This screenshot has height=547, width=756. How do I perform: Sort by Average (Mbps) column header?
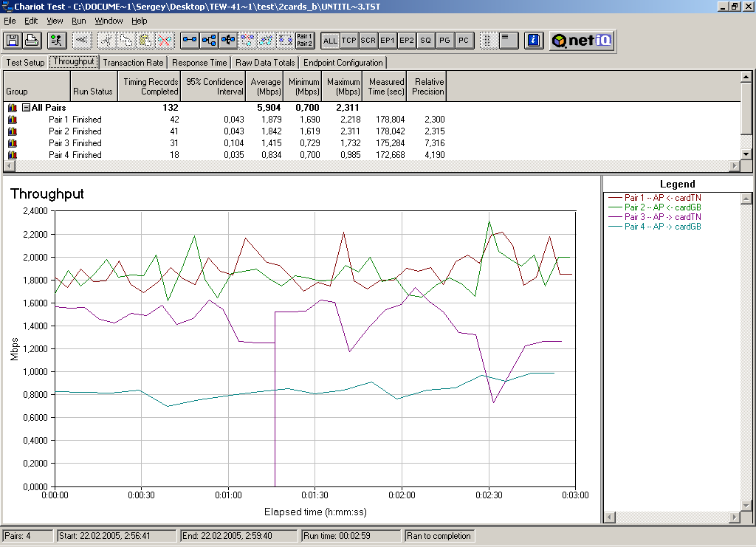tap(265, 86)
